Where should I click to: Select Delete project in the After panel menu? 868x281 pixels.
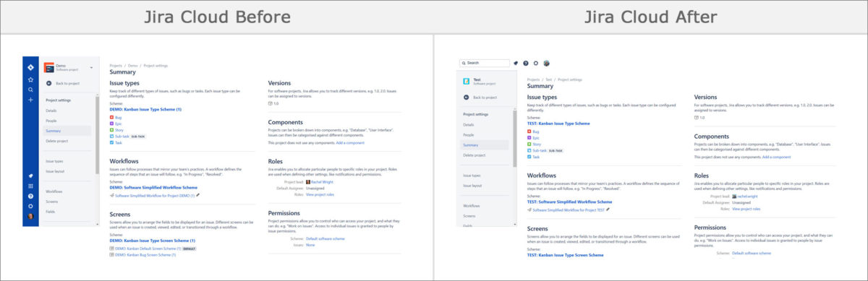(x=474, y=155)
